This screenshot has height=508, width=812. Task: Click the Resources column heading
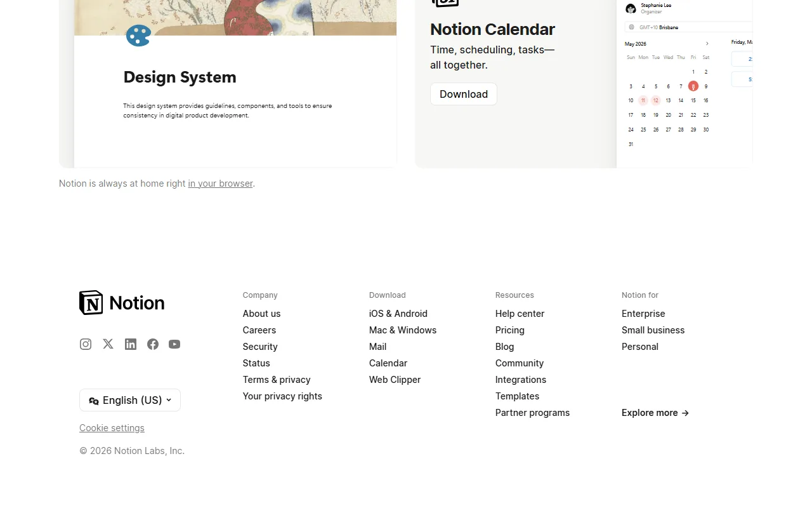[514, 295]
